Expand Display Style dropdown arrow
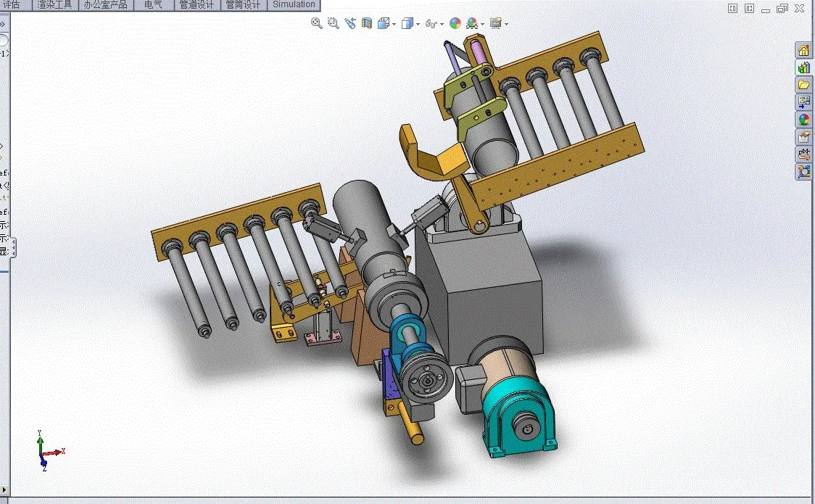The image size is (815, 504). 418,24
